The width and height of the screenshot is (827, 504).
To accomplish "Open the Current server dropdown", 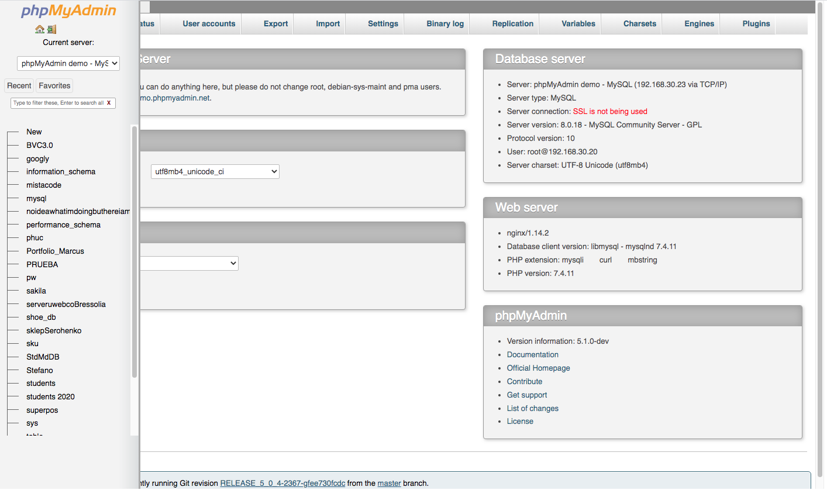I will 68,63.
